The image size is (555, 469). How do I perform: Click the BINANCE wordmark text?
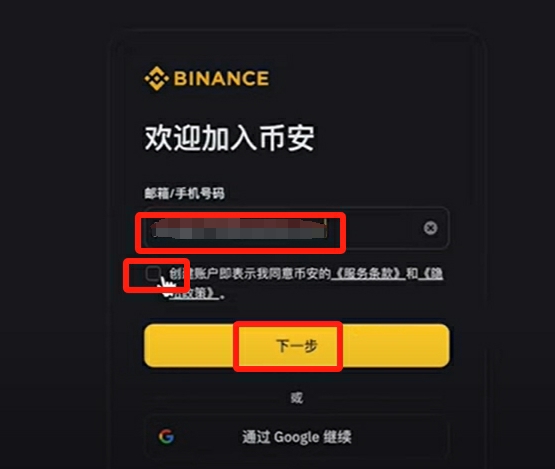[221, 78]
